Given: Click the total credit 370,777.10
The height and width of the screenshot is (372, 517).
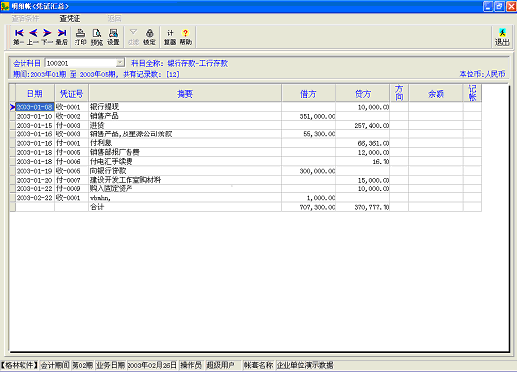Looking at the screenshot, I should pos(363,207).
